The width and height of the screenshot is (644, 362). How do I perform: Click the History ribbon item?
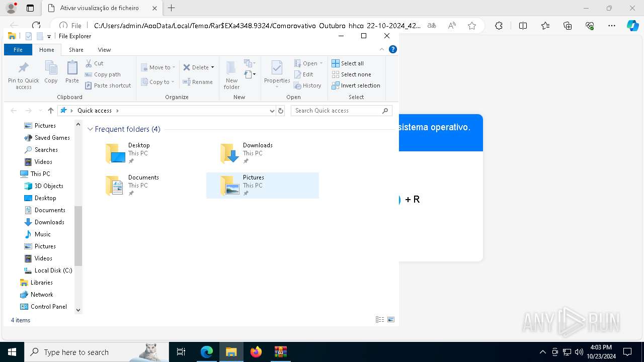point(307,85)
